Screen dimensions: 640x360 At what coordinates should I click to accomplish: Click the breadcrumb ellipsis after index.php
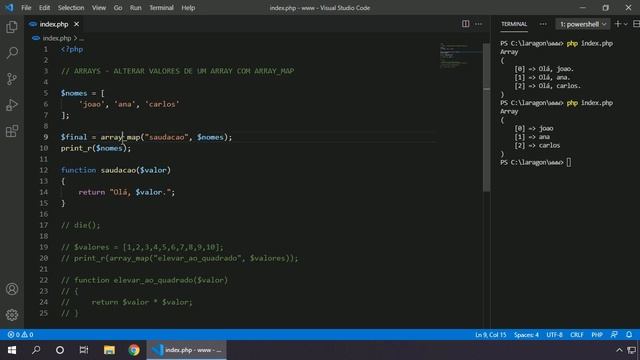pos(82,38)
